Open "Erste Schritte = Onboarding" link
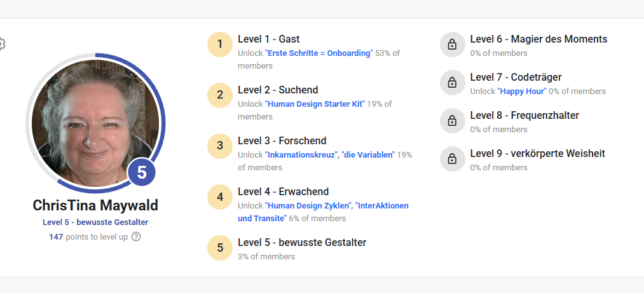644x293 pixels. [x=319, y=53]
